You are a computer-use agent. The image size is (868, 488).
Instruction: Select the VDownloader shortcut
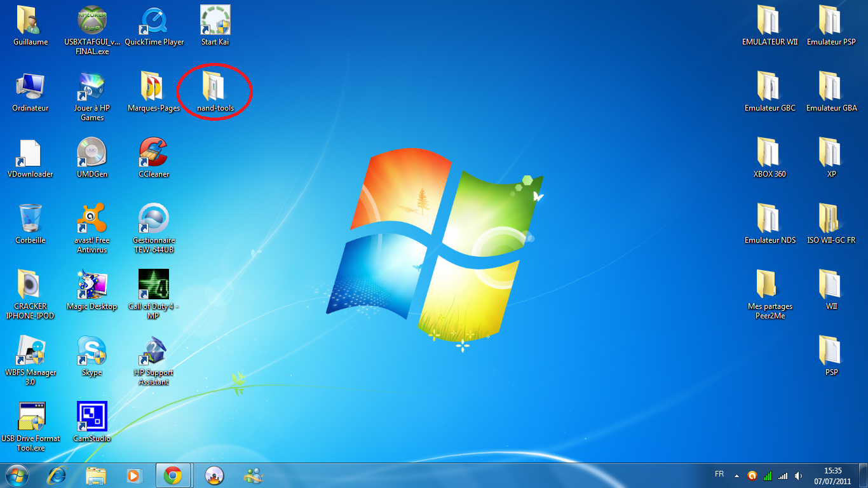tap(31, 158)
